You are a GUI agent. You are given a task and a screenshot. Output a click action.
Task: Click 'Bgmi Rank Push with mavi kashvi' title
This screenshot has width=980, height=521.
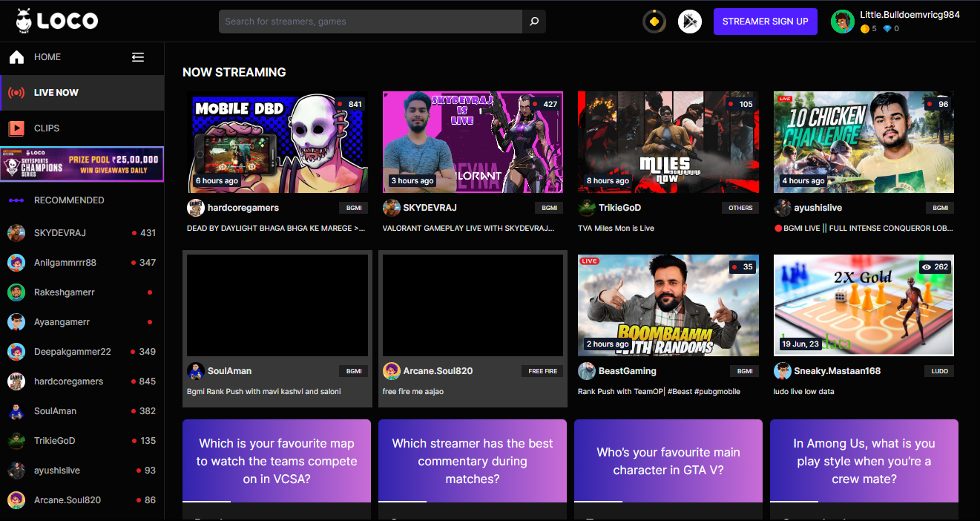pyautogui.click(x=264, y=392)
